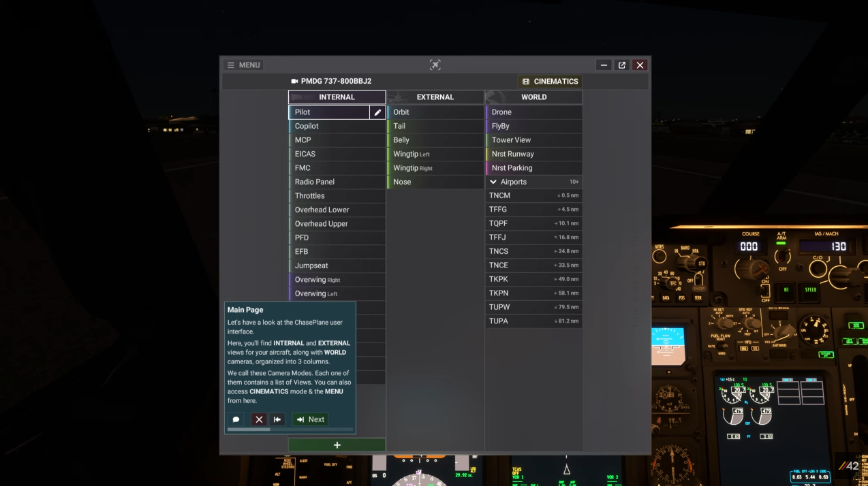Viewport: 868px width, 486px height.
Task: Dismiss the tutorial with red X button
Action: click(259, 419)
